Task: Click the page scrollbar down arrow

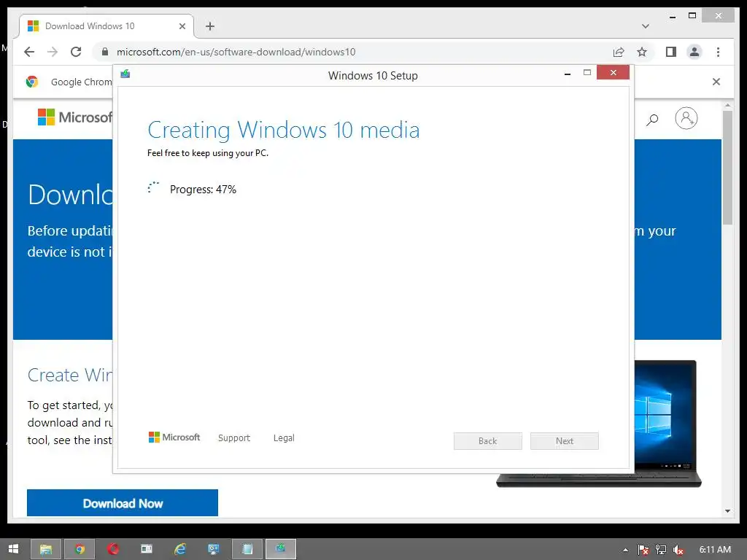Action: point(727,511)
